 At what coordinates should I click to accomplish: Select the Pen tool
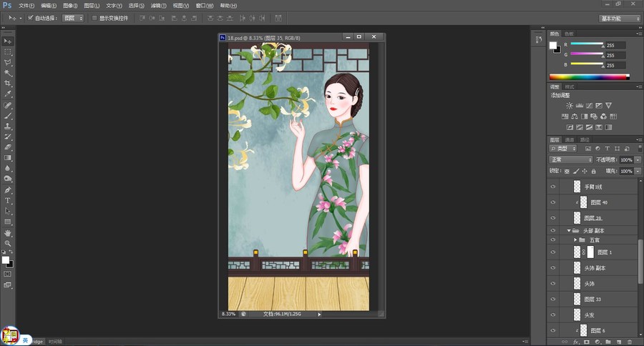point(7,190)
